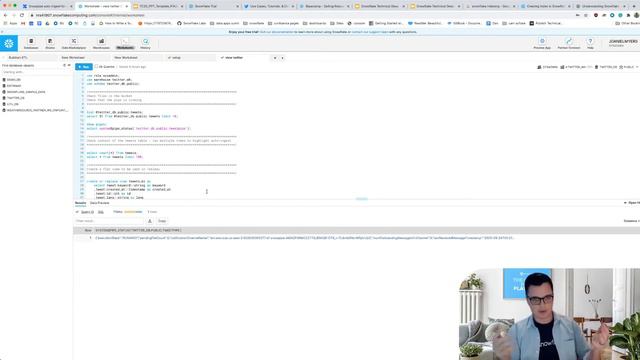Image resolution: width=640 pixels, height=360 pixels.
Task: Toggle the All Queries checkbox
Action: pos(97,67)
